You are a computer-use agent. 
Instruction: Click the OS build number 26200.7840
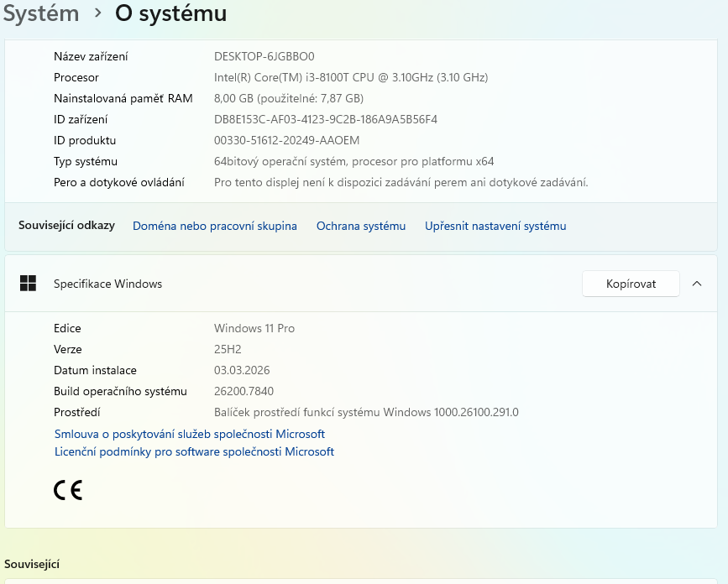pyautogui.click(x=246, y=391)
